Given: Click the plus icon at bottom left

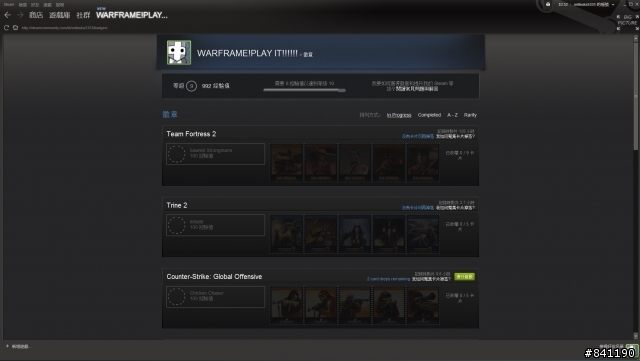Looking at the screenshot, I should pos(7,346).
